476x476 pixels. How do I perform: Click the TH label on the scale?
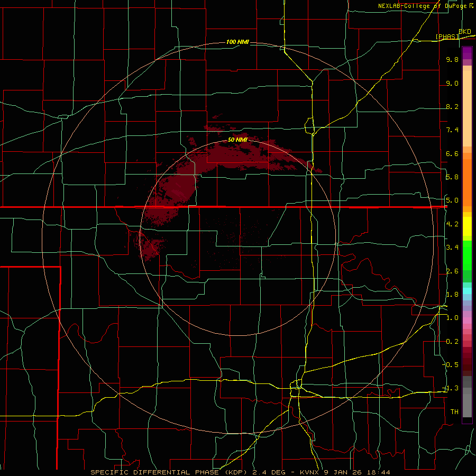tap(454, 412)
